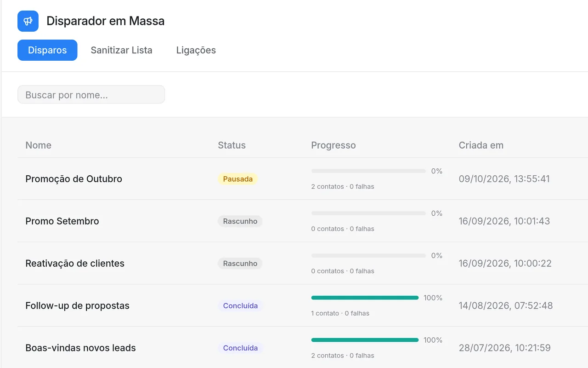Click the Criada em column header
This screenshot has width=588, height=368.
481,145
